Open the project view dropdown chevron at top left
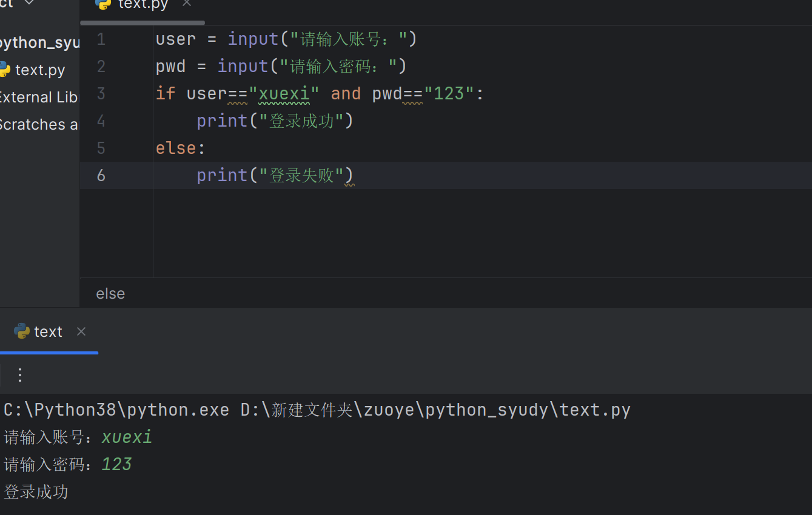812x515 pixels. coord(29,3)
